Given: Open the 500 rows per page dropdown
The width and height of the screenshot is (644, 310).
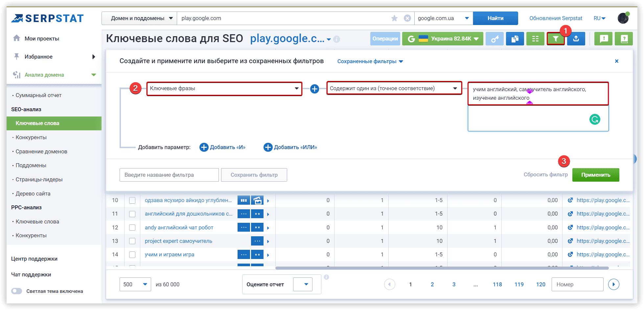Looking at the screenshot, I should (135, 284).
